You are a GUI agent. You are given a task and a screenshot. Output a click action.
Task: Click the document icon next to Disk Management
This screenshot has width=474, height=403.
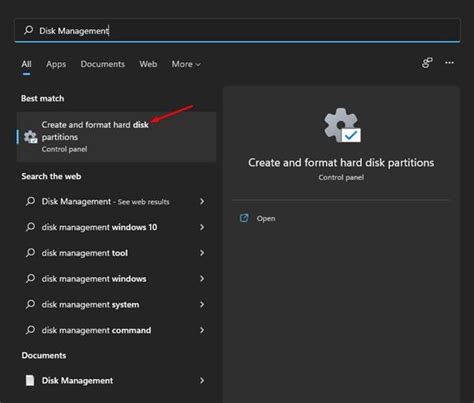[30, 380]
